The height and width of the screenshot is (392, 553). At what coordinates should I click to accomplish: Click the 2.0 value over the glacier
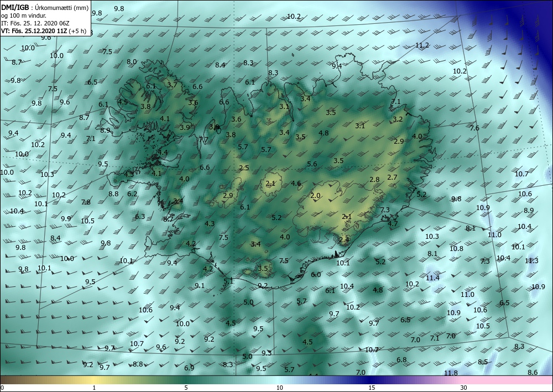tap(315, 196)
